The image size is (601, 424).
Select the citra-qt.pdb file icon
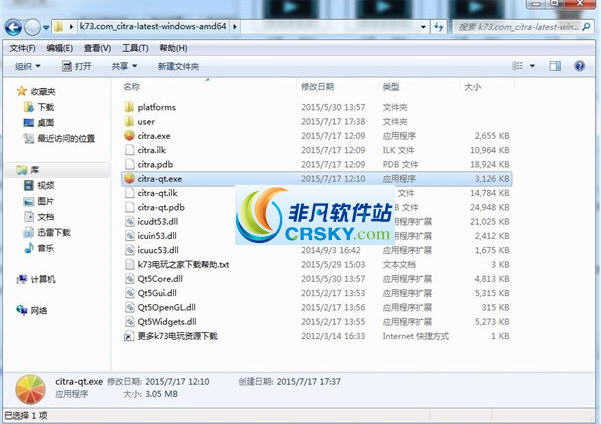coord(130,207)
